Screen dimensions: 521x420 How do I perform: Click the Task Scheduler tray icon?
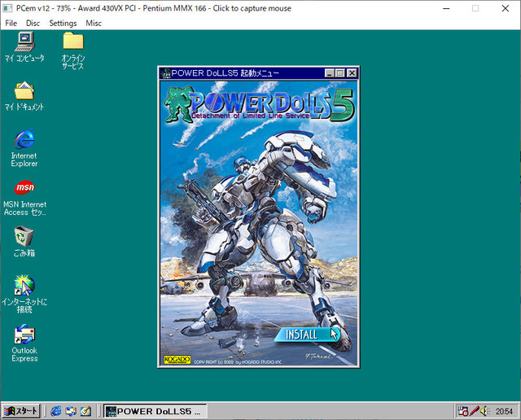point(463,411)
